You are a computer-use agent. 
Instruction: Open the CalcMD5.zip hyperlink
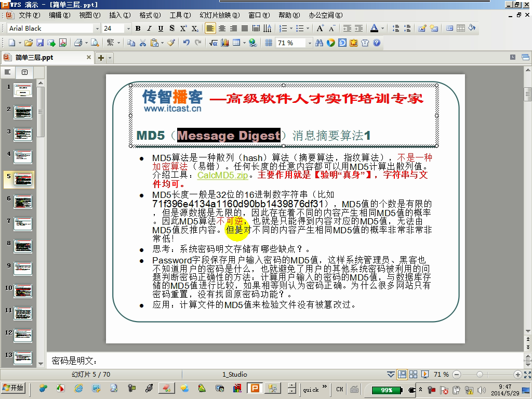pos(223,175)
